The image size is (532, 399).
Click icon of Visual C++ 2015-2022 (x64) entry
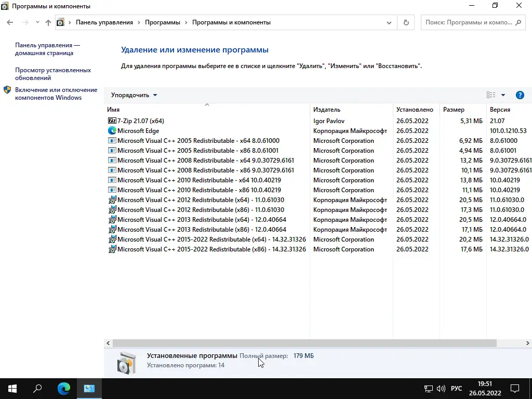coord(112,239)
